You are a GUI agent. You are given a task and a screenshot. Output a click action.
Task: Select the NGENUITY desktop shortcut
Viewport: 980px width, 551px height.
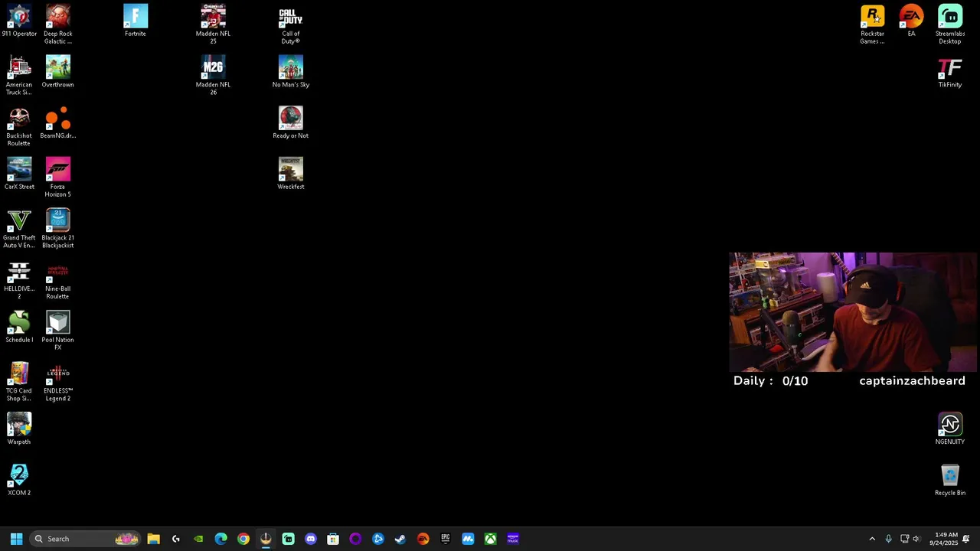pos(950,429)
